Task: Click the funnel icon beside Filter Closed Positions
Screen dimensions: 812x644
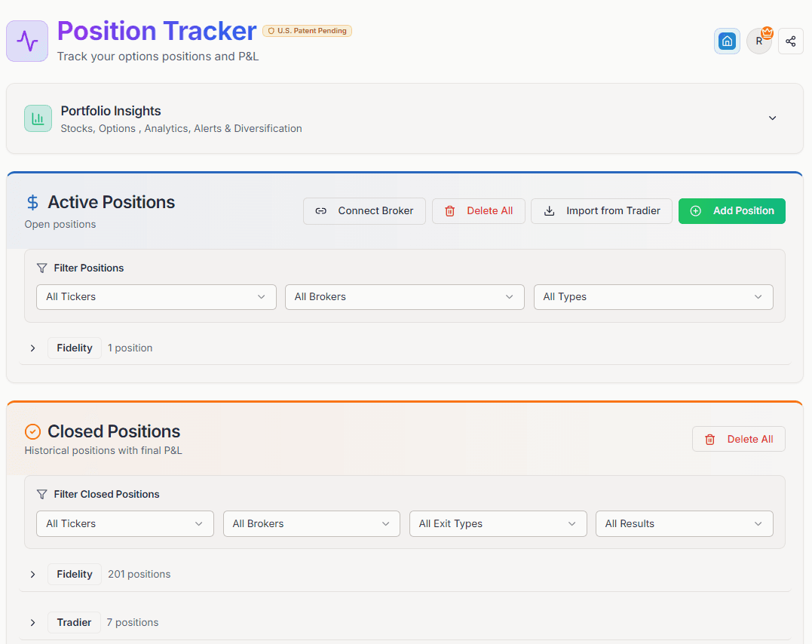Action: pyautogui.click(x=42, y=494)
